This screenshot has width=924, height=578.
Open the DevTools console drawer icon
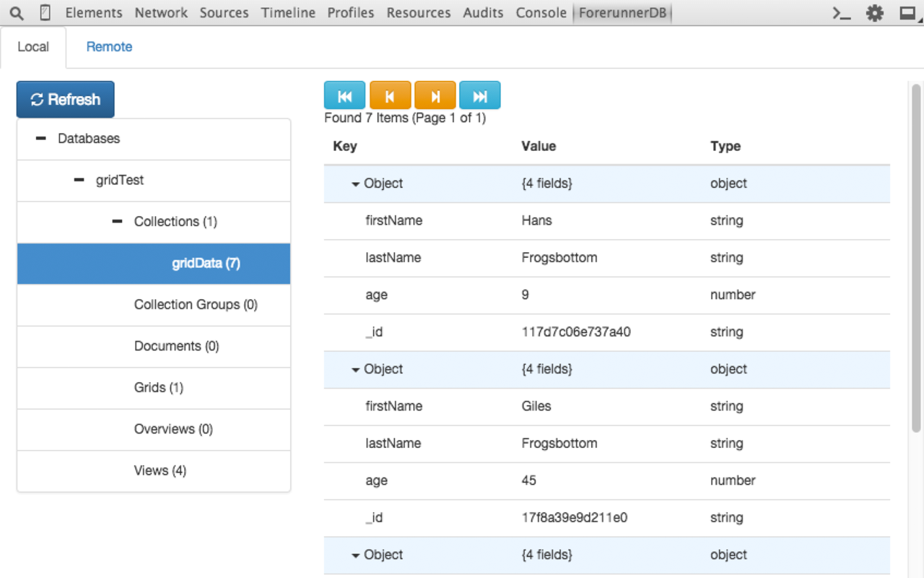point(841,13)
